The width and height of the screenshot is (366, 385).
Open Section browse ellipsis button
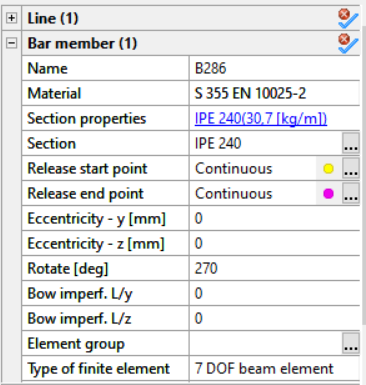point(351,143)
